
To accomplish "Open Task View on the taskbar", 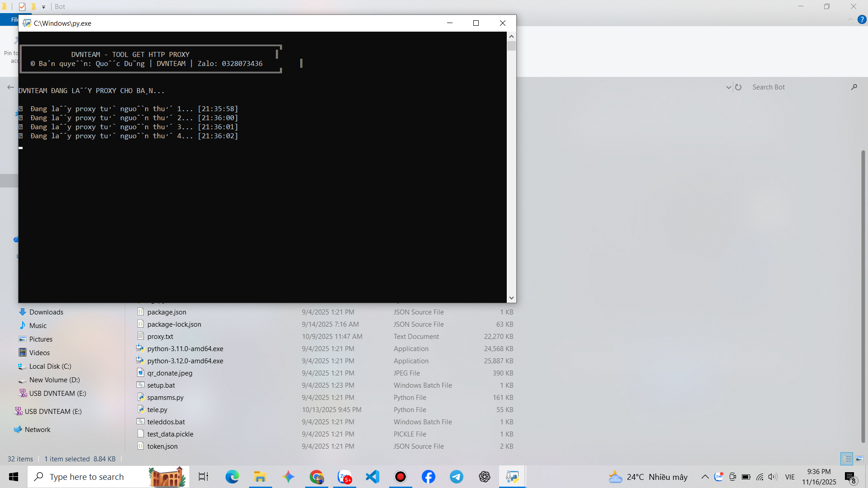I will coord(203,477).
